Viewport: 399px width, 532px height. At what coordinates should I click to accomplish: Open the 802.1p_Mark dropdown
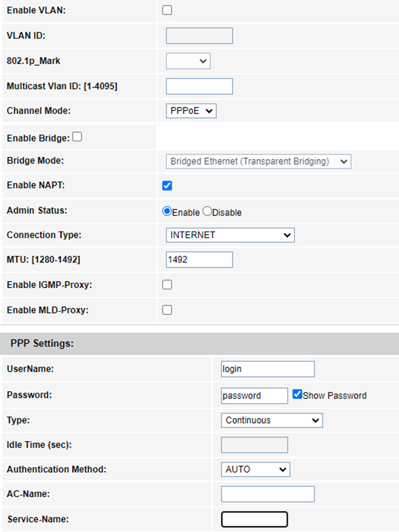(x=188, y=61)
